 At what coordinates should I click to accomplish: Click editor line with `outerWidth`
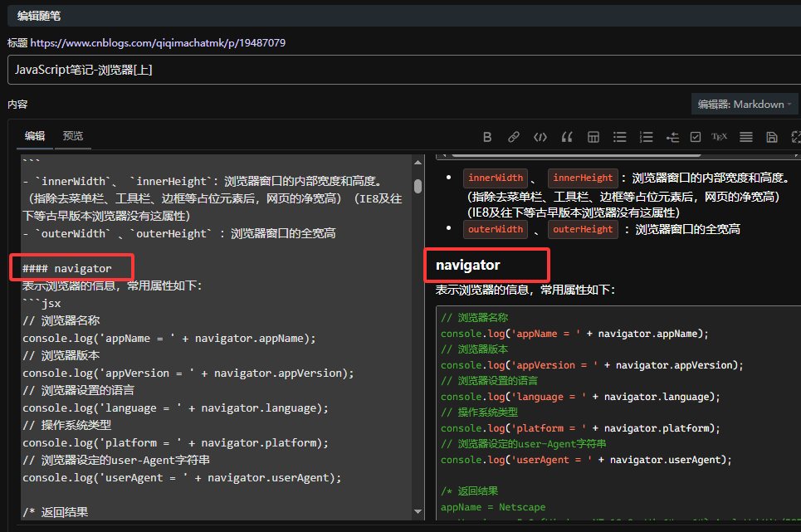[x=178, y=234]
